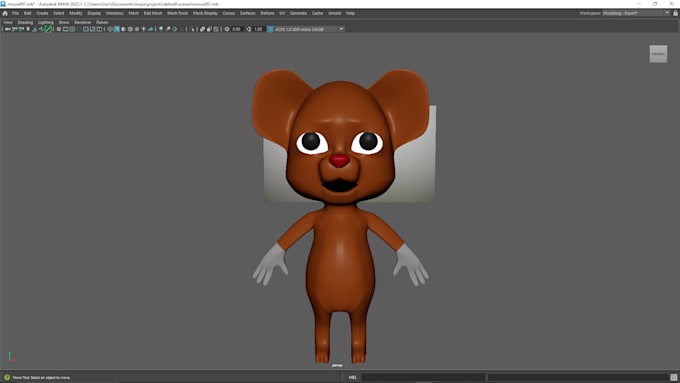
Task: Toggle the Lock Camera icon
Action: pyautogui.click(x=14, y=29)
